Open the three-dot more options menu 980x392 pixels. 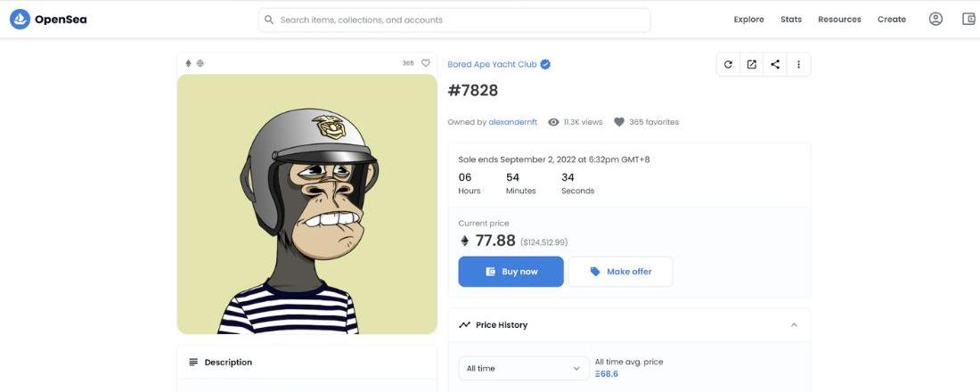799,64
